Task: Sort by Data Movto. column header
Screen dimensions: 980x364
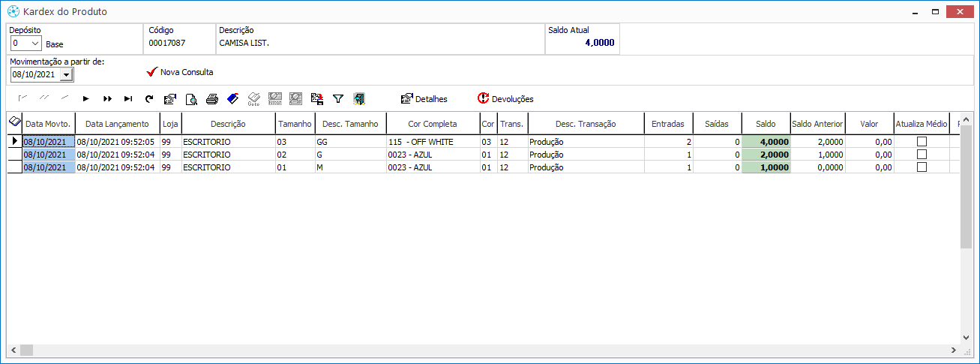Action: (49, 124)
